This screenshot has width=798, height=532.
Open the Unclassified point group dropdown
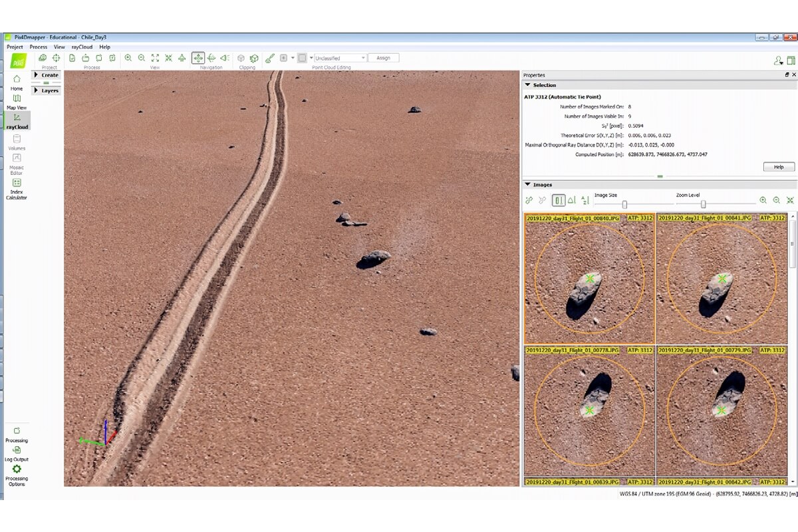pyautogui.click(x=340, y=59)
